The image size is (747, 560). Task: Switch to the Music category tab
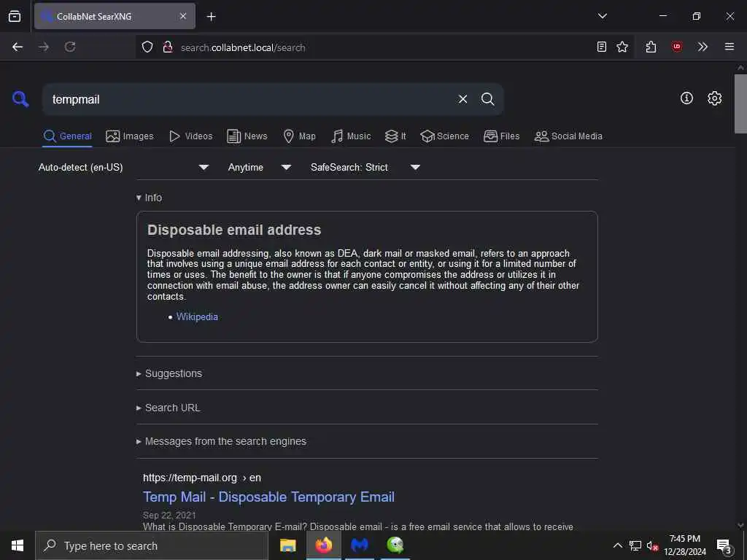tap(351, 136)
